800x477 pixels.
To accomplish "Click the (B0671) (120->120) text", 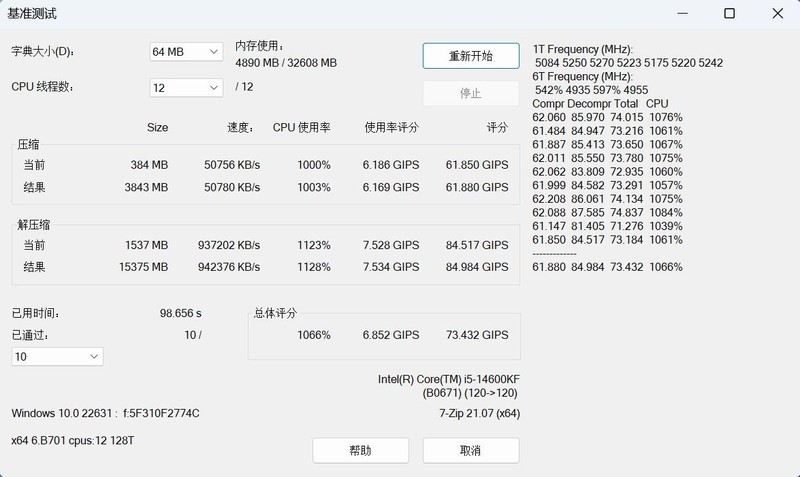I will [470, 393].
